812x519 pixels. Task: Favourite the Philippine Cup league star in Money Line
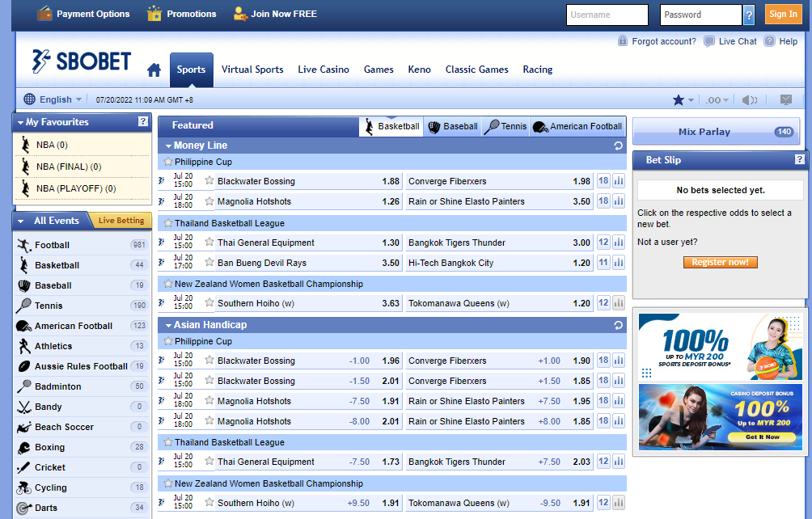tap(168, 162)
